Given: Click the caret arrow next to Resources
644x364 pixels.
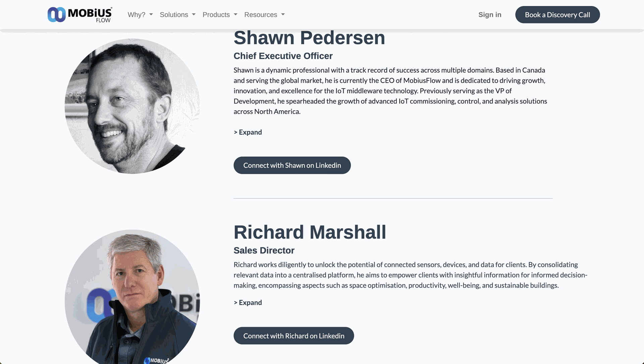Looking at the screenshot, I should click(x=283, y=15).
